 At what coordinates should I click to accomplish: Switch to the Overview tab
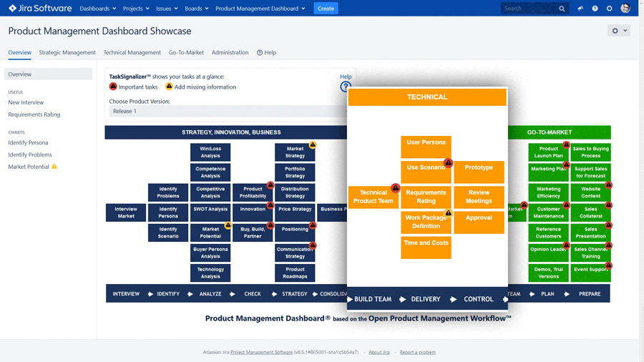20,52
